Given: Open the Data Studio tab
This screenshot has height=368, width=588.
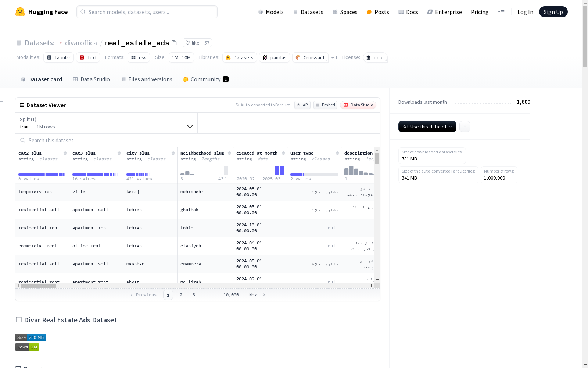Looking at the screenshot, I should tap(91, 79).
